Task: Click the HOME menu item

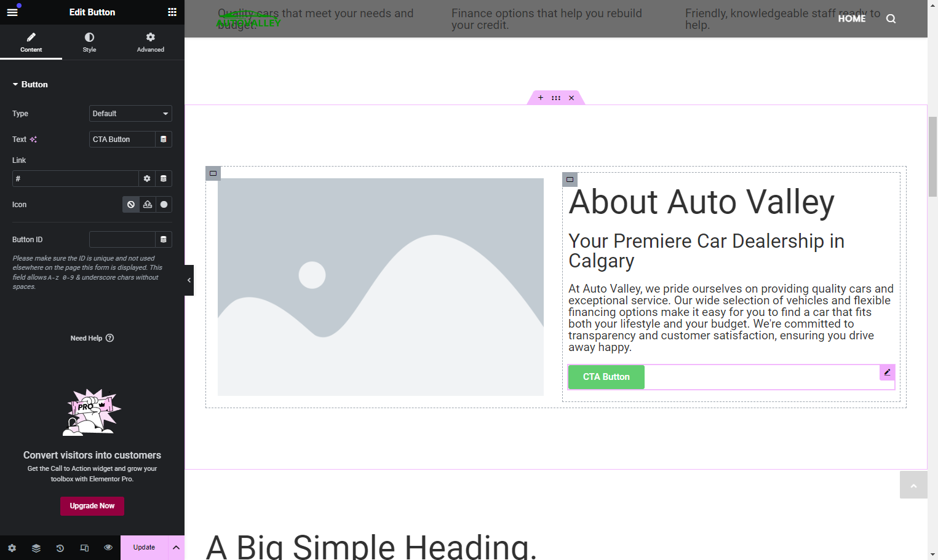Action: (852, 18)
